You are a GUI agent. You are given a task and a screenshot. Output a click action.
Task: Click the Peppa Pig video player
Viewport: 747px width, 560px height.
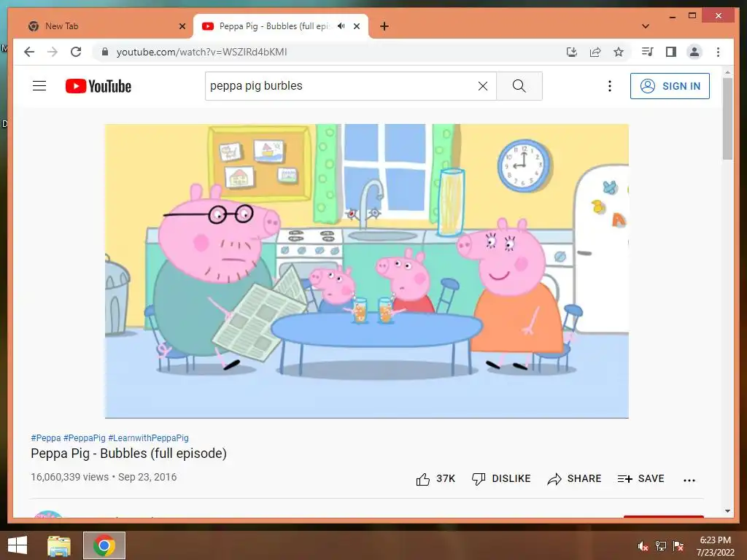point(367,271)
